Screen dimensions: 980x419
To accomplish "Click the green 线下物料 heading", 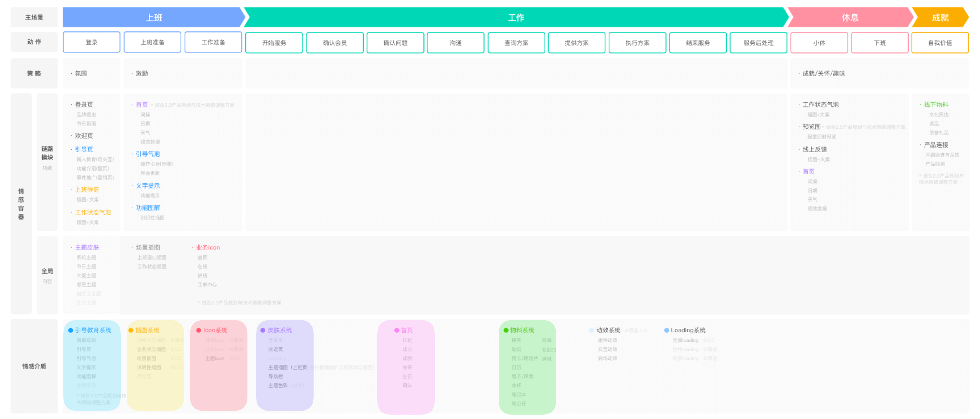I will point(936,105).
